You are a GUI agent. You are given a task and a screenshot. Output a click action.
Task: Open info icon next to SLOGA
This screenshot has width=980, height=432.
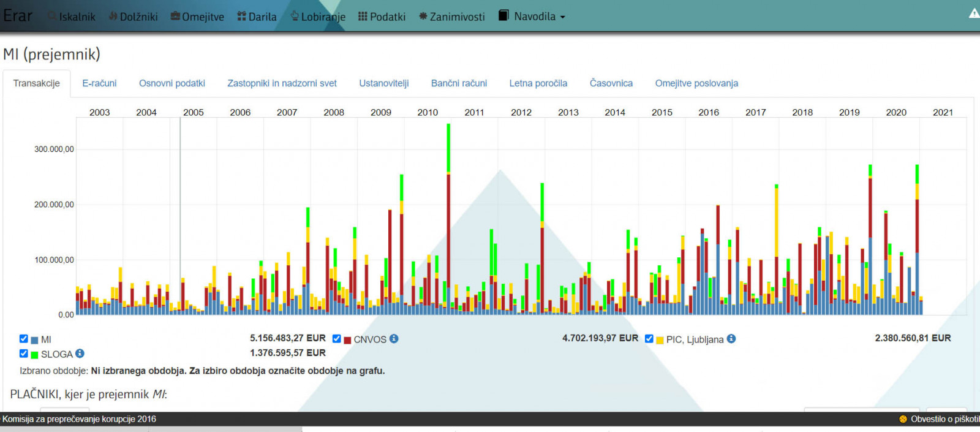point(80,354)
